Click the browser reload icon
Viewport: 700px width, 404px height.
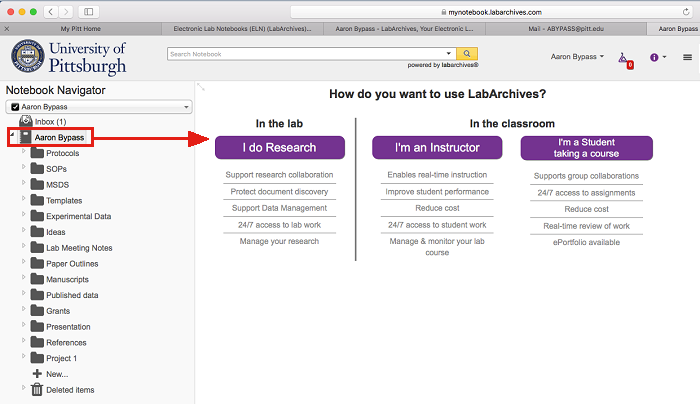click(686, 12)
